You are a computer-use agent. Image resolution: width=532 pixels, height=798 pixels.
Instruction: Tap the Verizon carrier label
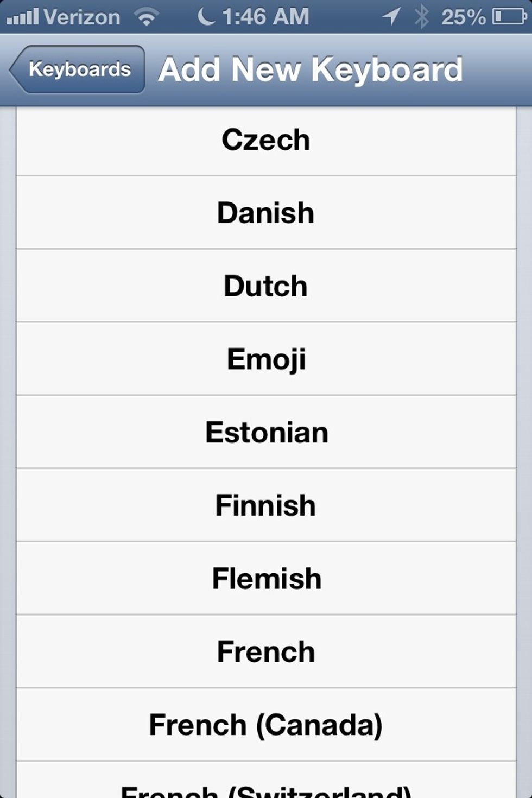pos(82,17)
